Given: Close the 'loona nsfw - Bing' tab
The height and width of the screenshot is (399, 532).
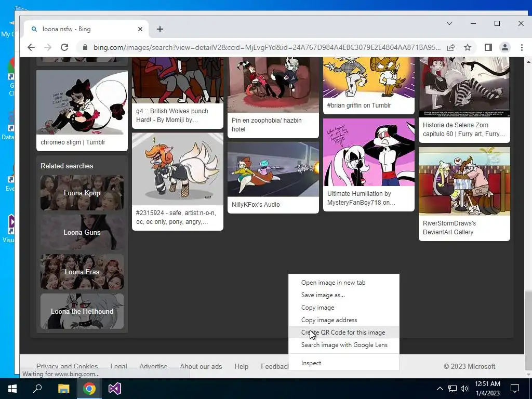Looking at the screenshot, I should point(140,29).
